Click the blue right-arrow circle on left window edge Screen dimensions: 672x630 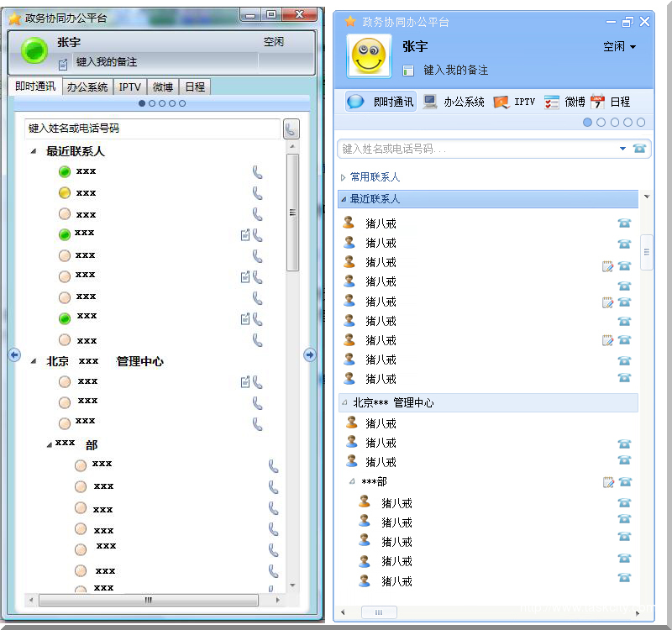pyautogui.click(x=309, y=355)
